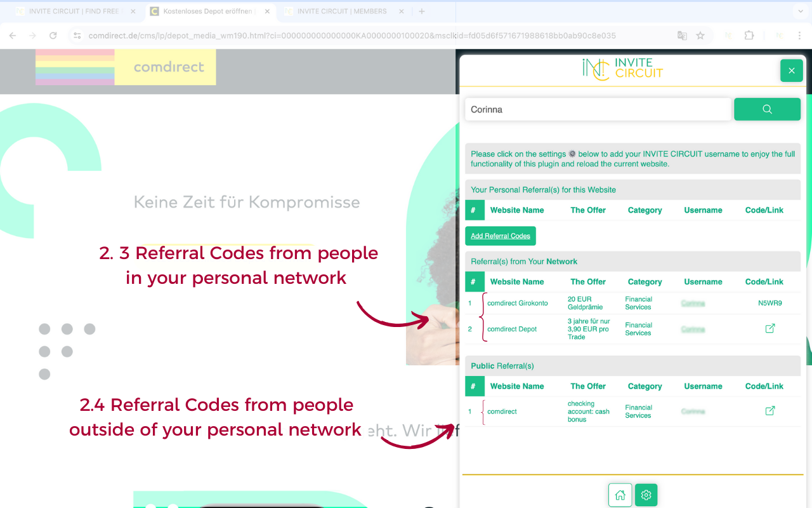The width and height of the screenshot is (812, 508).
Task: Click the 3 jahre für nur 3,90 EUR offer
Action: click(x=589, y=329)
